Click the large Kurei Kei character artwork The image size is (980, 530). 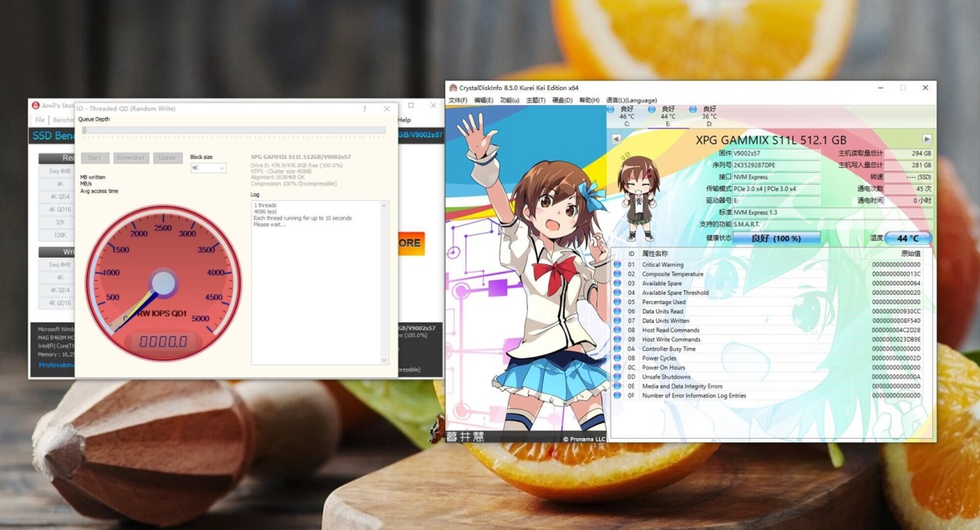pyautogui.click(x=526, y=273)
